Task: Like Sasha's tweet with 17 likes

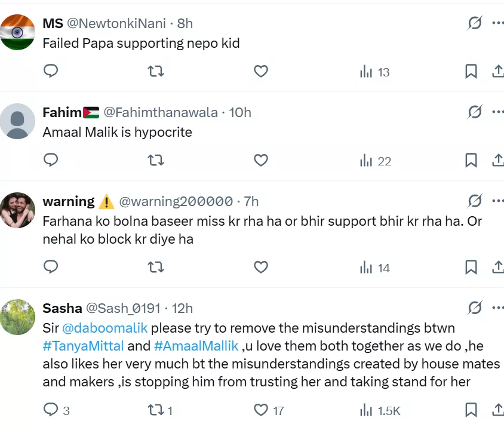Action: click(x=261, y=410)
